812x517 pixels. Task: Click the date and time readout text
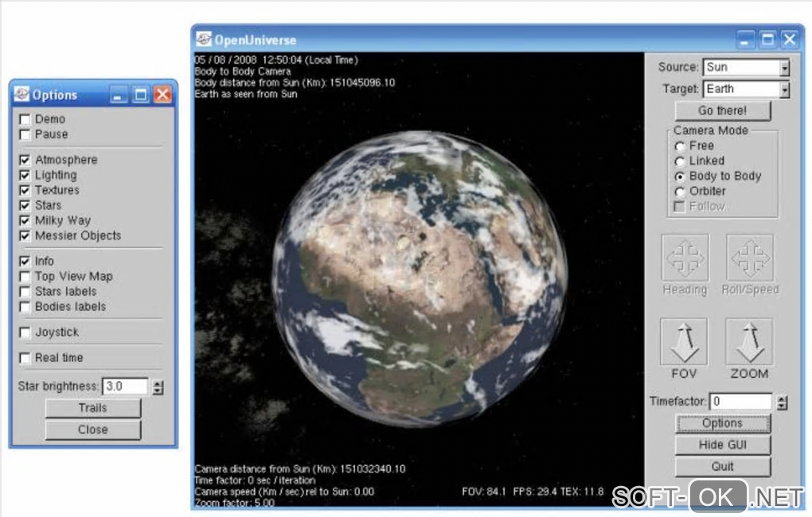pyautogui.click(x=276, y=60)
